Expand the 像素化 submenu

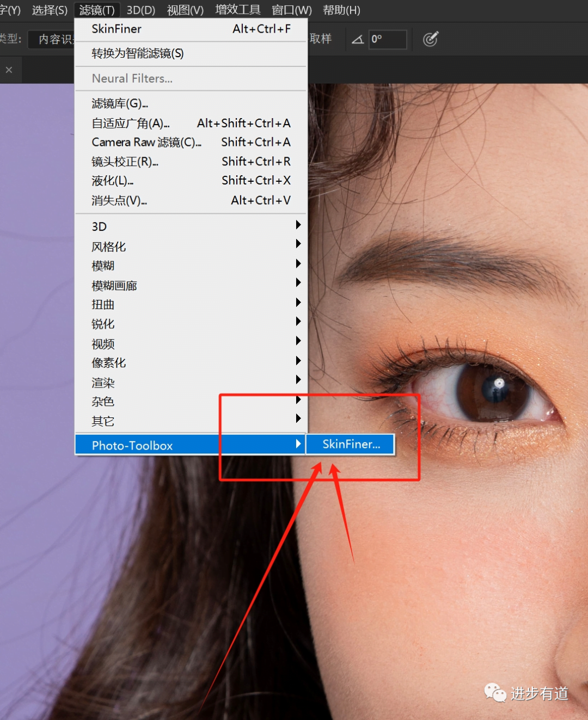[x=191, y=362]
